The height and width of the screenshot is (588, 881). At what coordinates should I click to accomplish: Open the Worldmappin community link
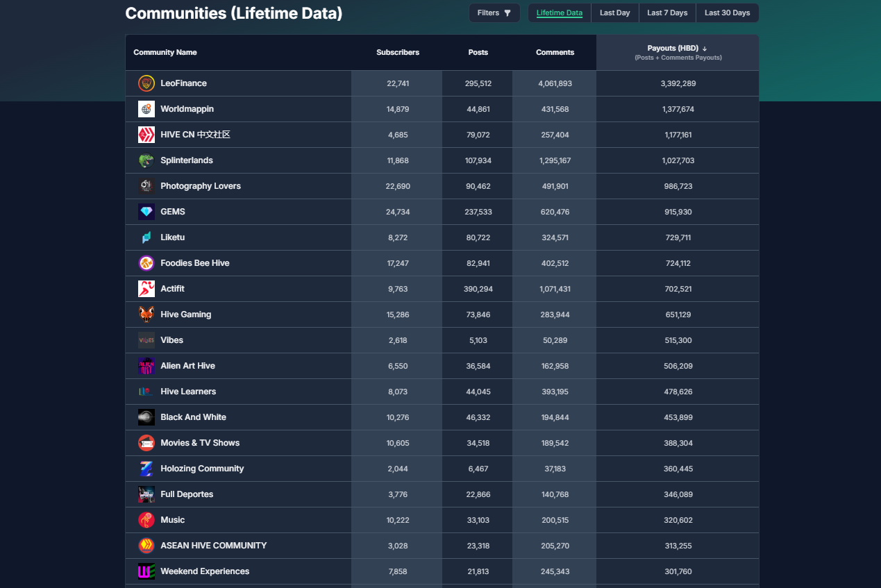tap(187, 109)
